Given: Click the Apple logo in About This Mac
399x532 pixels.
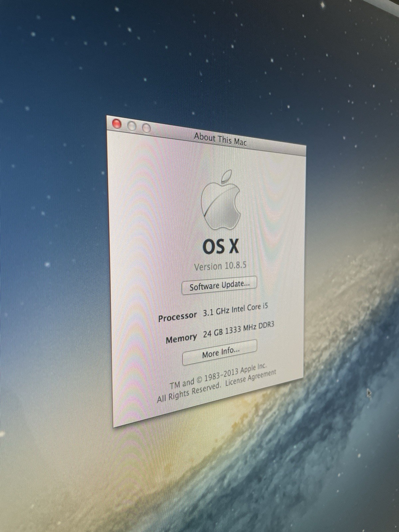Looking at the screenshot, I should tap(221, 200).
